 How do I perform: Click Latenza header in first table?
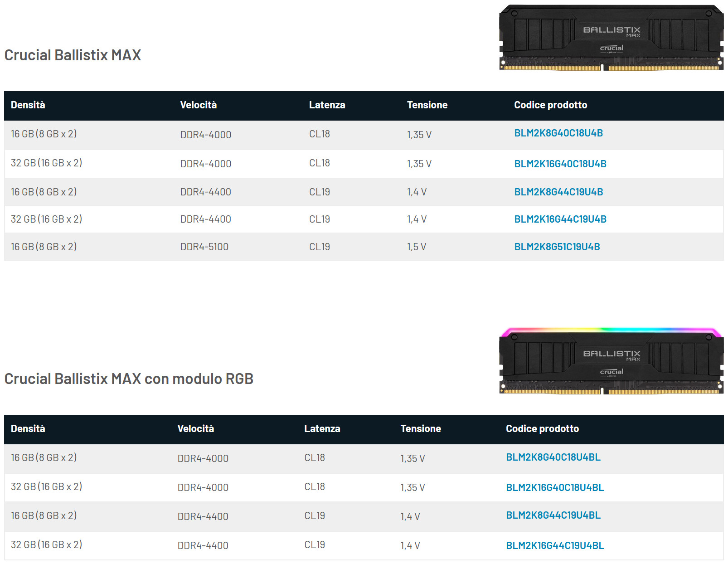coord(327,105)
